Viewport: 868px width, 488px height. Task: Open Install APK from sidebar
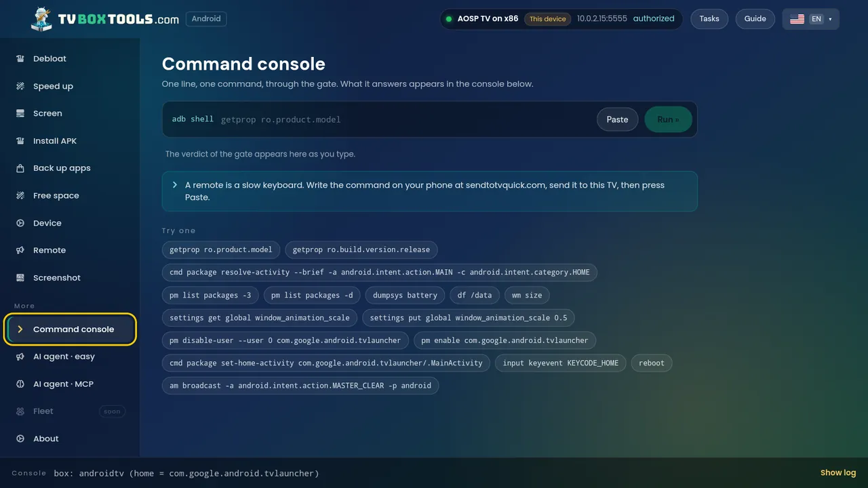[x=71, y=141]
